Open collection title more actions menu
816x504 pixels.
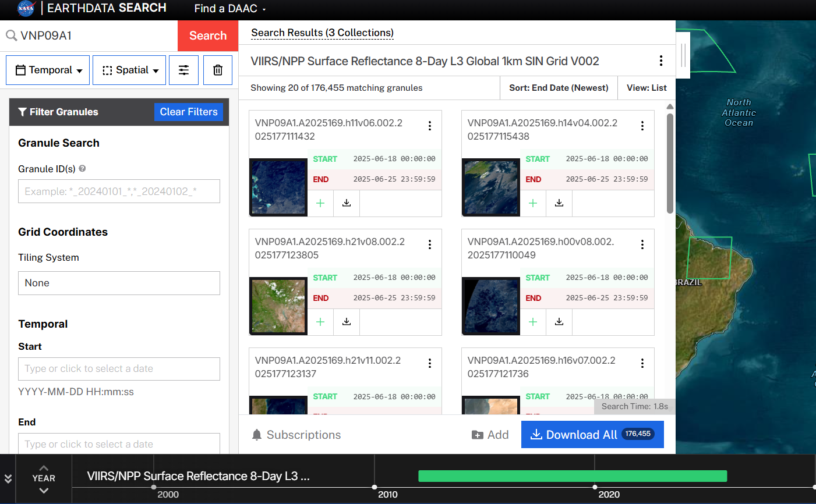tap(661, 61)
